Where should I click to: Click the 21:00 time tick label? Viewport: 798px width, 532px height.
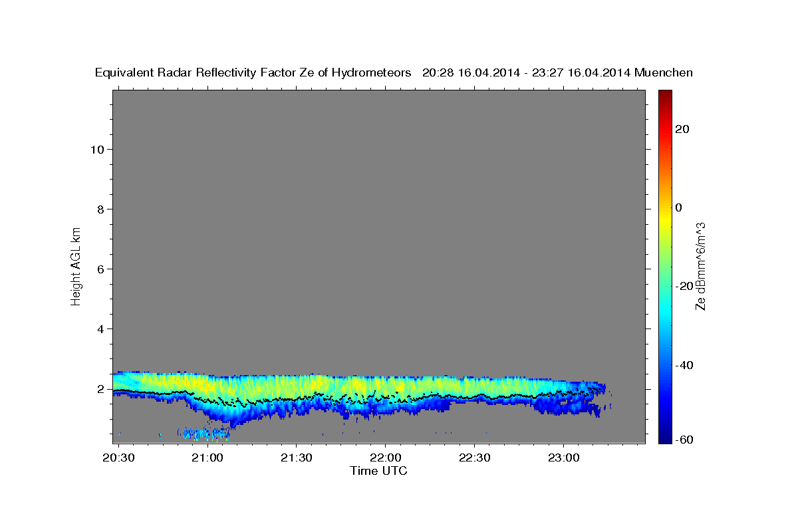207,458
